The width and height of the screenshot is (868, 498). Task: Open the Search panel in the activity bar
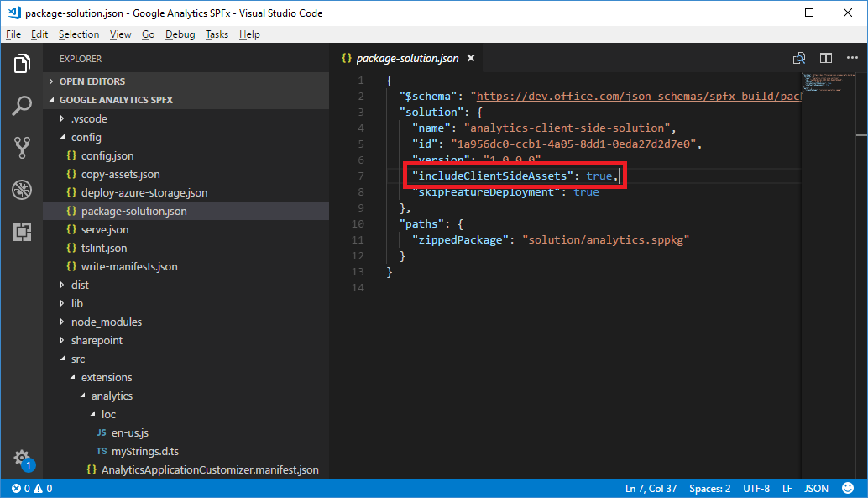pyautogui.click(x=22, y=106)
